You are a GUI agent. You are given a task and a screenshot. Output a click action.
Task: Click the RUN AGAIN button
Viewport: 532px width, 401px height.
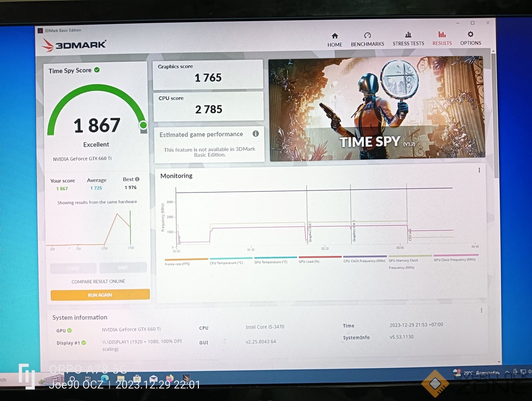pyautogui.click(x=100, y=295)
